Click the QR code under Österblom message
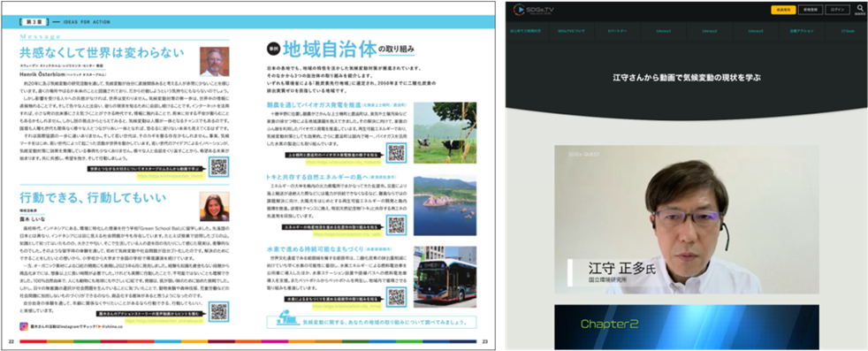Image resolution: width=868 pixels, height=351 pixels. click(218, 167)
